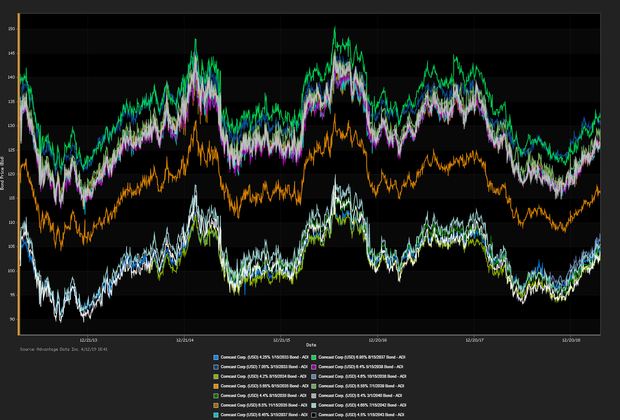Select legend label Comcast 6.4% 5/15/2038 Bond
The width and height of the screenshot is (620, 420).
(361, 367)
